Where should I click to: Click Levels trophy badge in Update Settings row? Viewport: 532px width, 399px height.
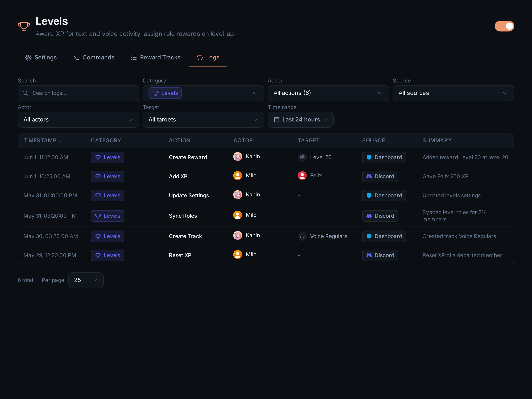pos(108,196)
